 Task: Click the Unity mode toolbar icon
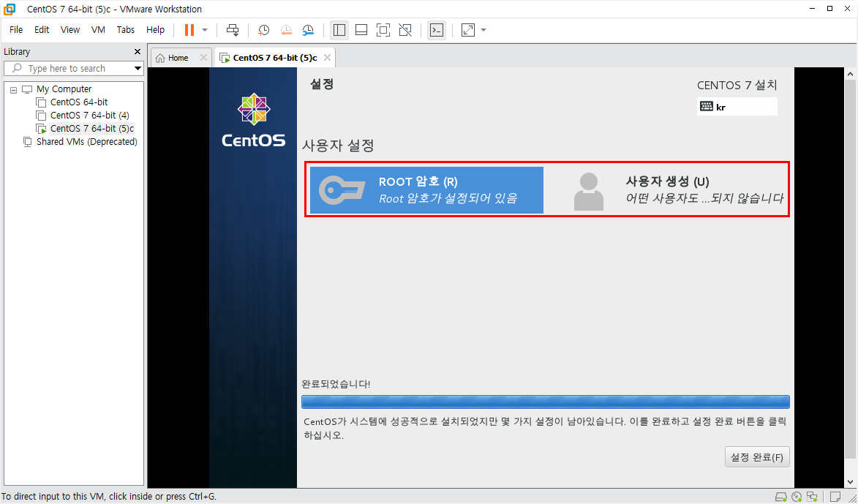[x=405, y=30]
